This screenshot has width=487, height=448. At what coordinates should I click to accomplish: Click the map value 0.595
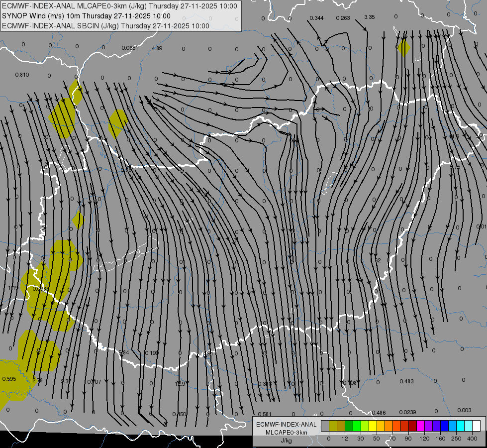pos(9,379)
